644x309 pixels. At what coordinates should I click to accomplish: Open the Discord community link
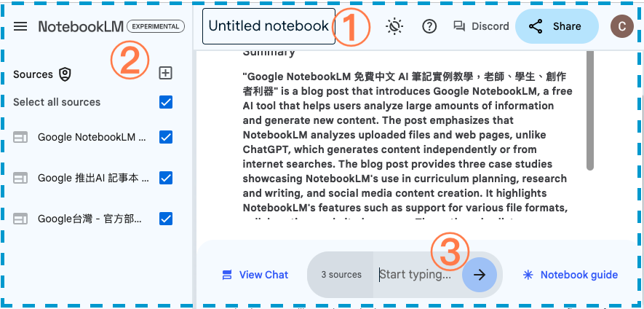(x=481, y=26)
